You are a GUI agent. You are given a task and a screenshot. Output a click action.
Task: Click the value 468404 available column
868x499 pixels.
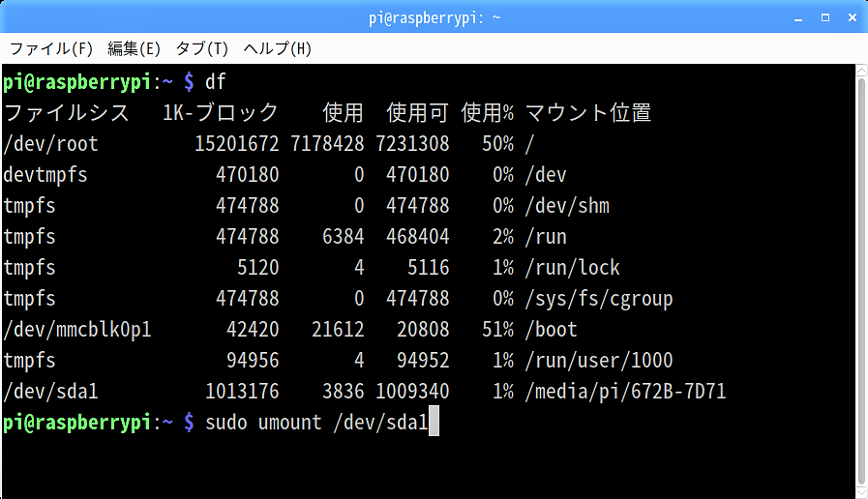point(418,237)
